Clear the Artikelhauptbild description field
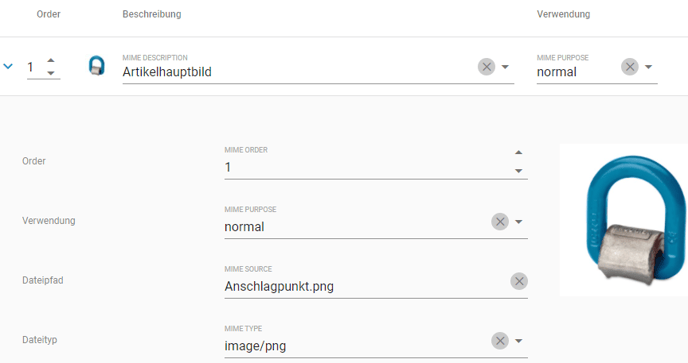Screen dimensions: 688x363 coord(486,67)
